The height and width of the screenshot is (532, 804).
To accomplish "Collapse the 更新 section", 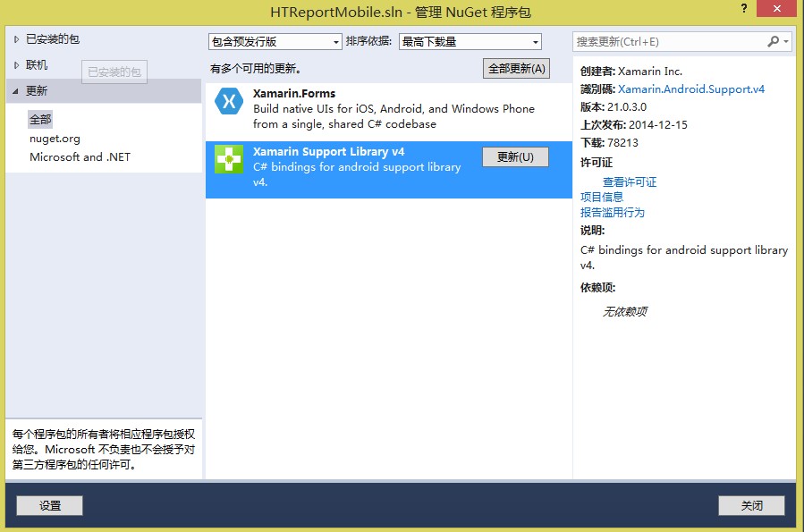I will 16,91.
